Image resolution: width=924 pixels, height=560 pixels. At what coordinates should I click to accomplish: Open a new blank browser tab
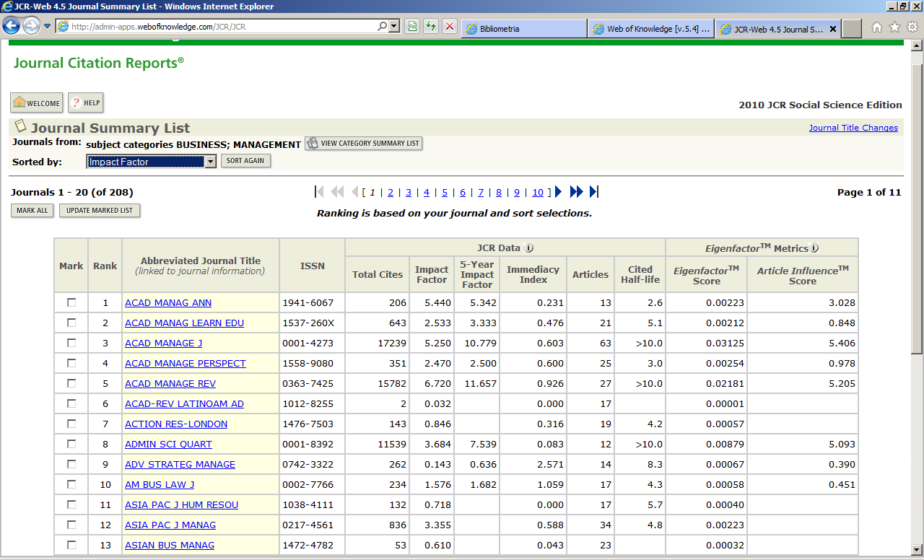pos(852,29)
